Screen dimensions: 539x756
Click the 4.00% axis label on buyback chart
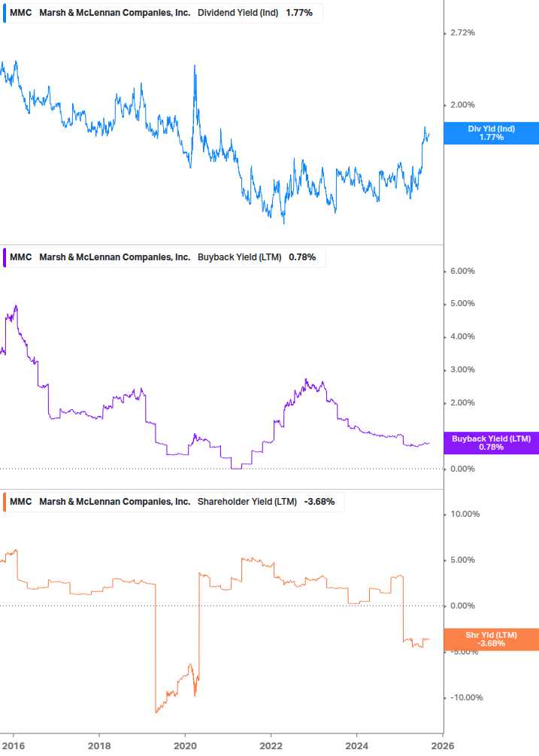click(462, 336)
